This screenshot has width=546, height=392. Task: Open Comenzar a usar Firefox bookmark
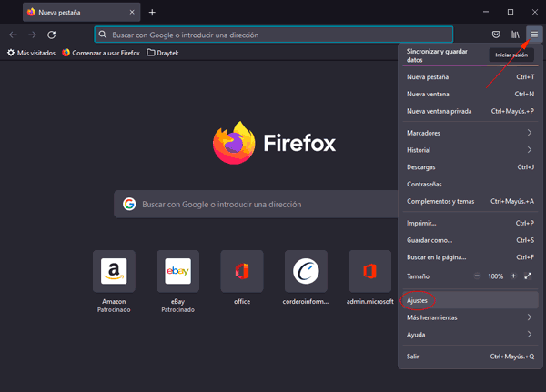tap(101, 53)
